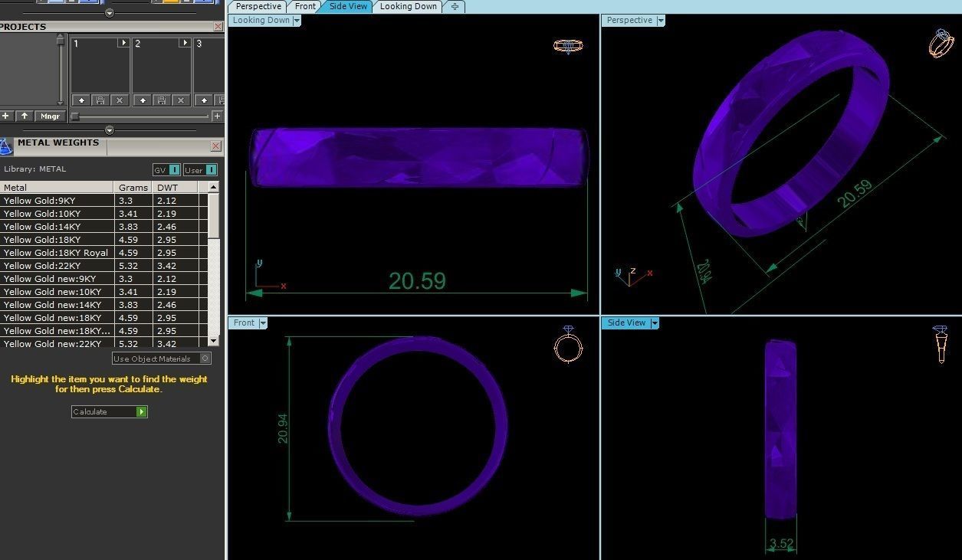The width and height of the screenshot is (962, 560).
Task: Click plus icon right of project slots slider
Action: point(217,116)
